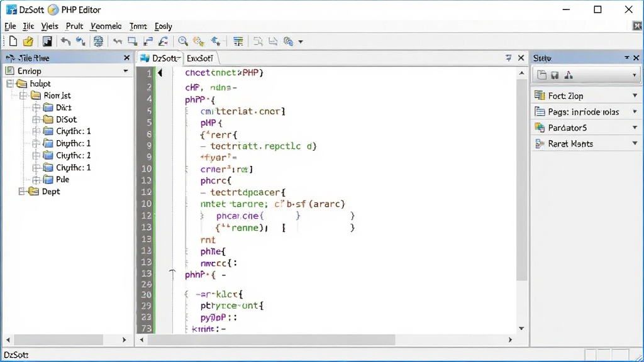Click the globe grid icon in toolbar
This screenshot has height=362, width=644.
click(x=98, y=41)
